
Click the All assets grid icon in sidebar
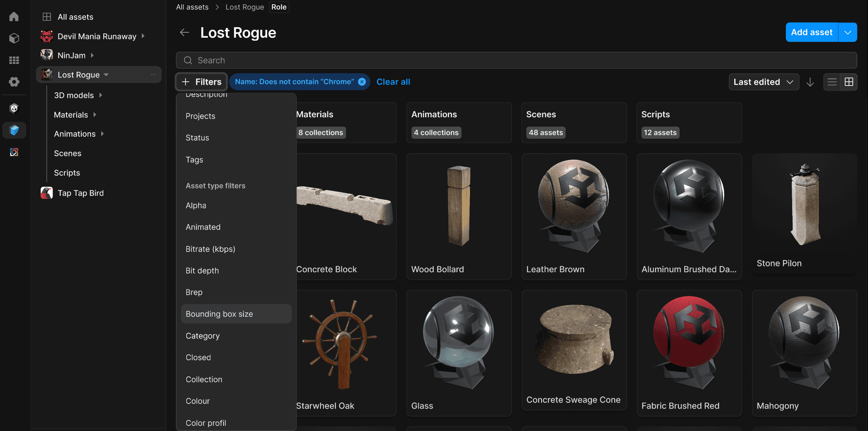coord(47,17)
